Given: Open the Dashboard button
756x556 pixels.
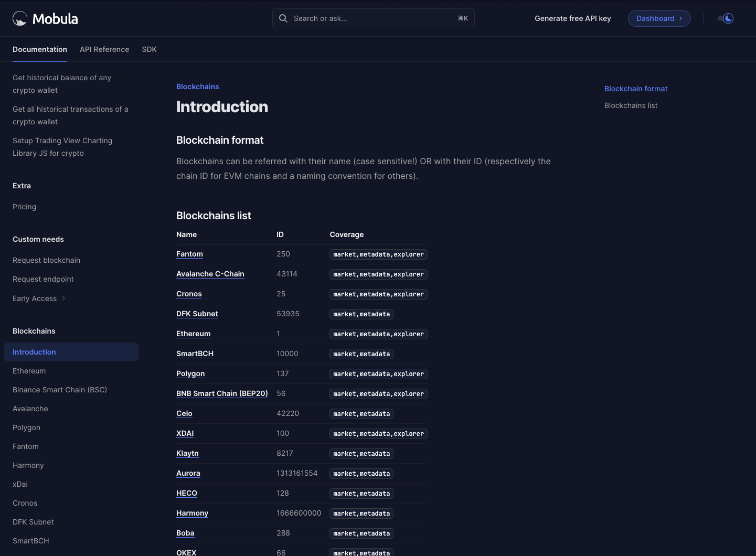Looking at the screenshot, I should pyautogui.click(x=659, y=18).
